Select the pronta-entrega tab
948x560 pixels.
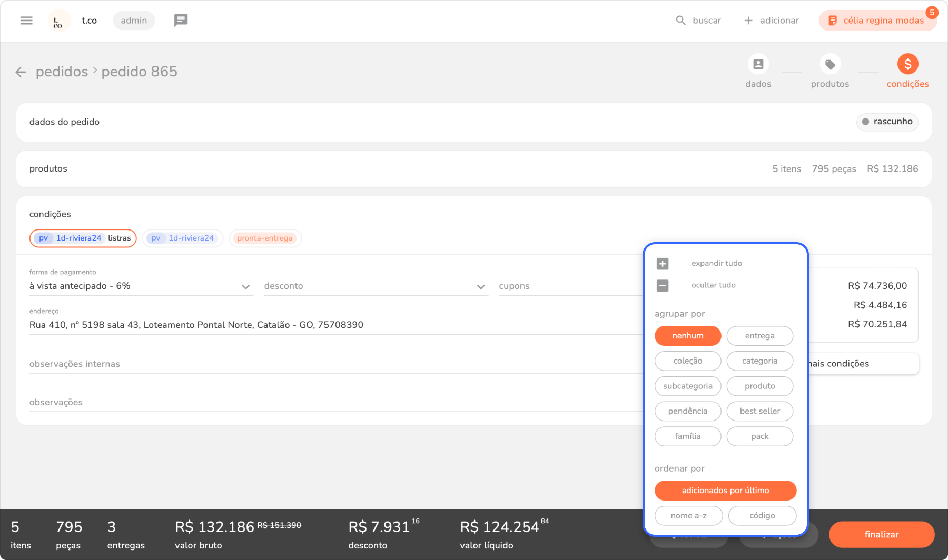[265, 238]
